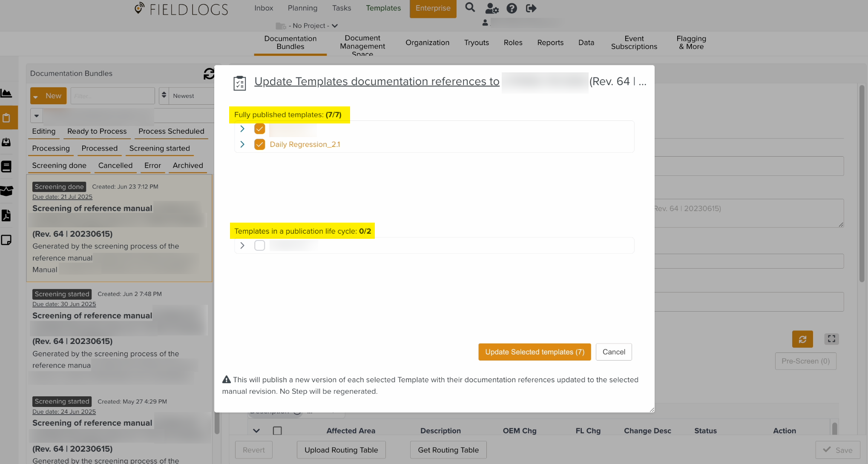Refresh the Documentation Bundles list
The height and width of the screenshot is (464, 868).
click(x=209, y=74)
